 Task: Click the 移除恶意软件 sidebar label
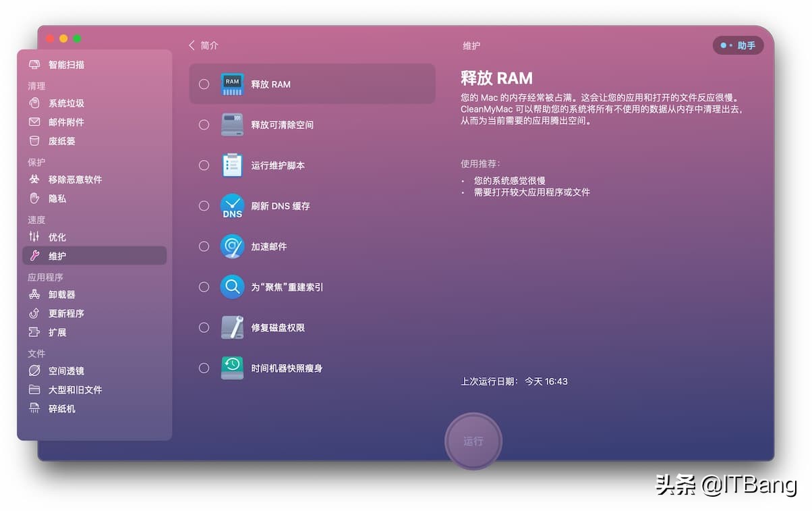pyautogui.click(x=76, y=180)
